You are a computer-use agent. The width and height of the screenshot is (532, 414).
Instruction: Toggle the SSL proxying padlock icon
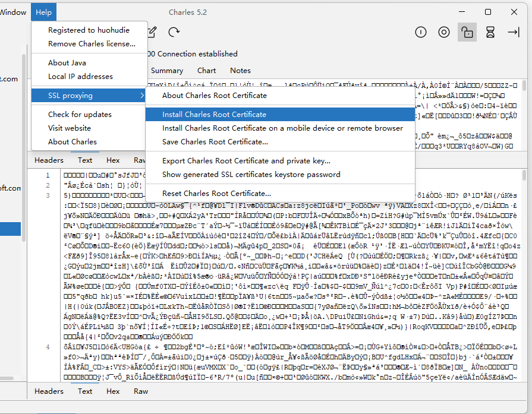467,32
